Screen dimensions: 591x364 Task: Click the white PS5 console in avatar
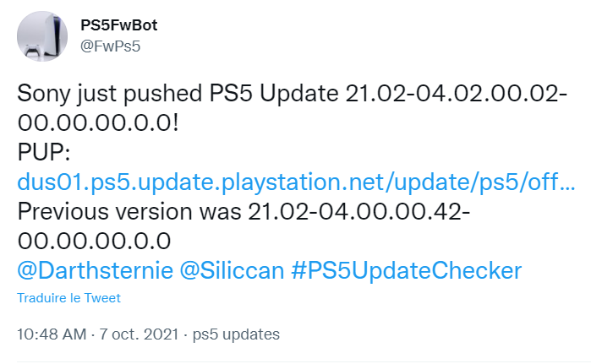(52, 35)
